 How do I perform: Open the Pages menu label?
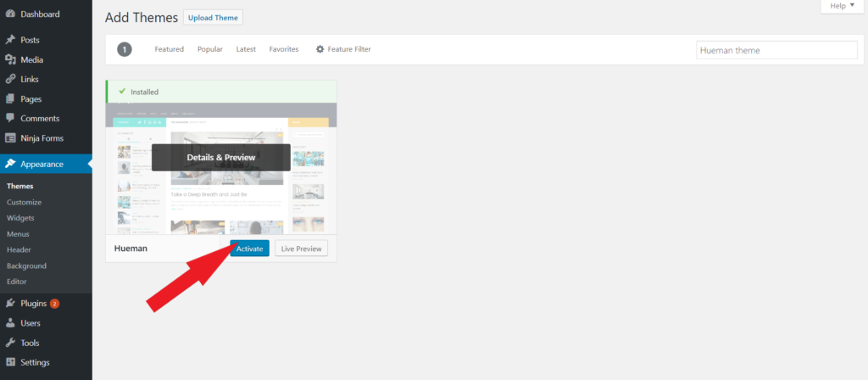[31, 99]
